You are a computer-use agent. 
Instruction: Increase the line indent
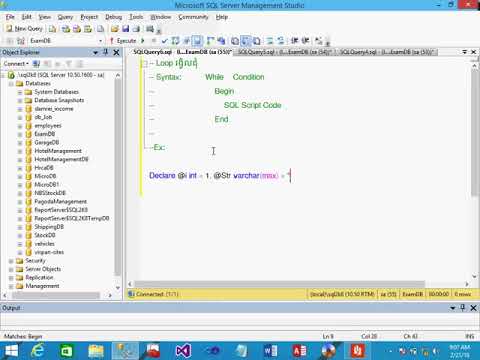(305, 41)
